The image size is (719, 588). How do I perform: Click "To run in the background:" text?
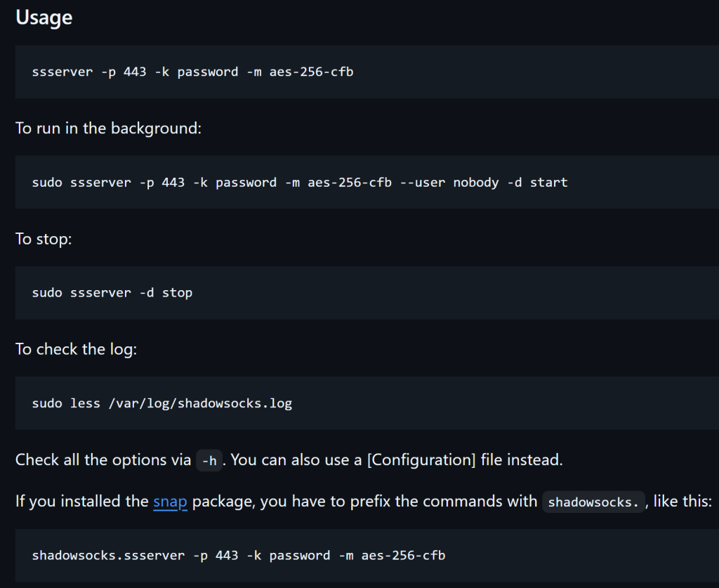pos(108,129)
